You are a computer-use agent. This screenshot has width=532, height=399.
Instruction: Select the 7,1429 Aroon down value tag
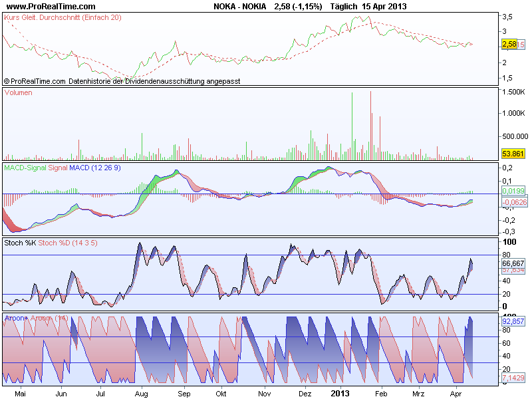tap(513, 378)
